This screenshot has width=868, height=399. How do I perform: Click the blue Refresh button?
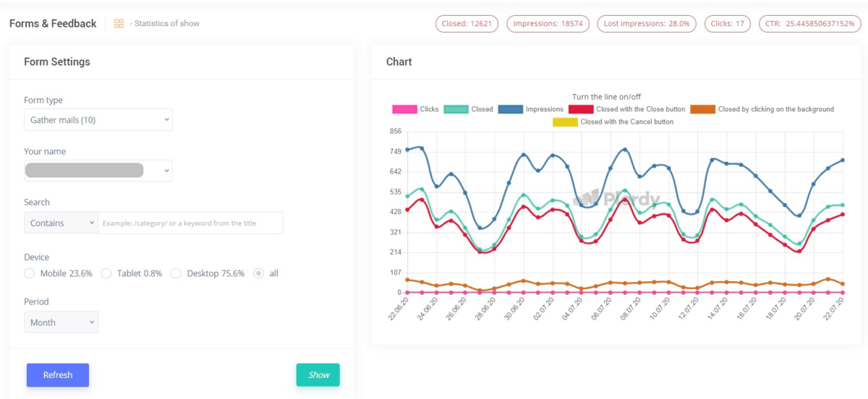tap(58, 375)
